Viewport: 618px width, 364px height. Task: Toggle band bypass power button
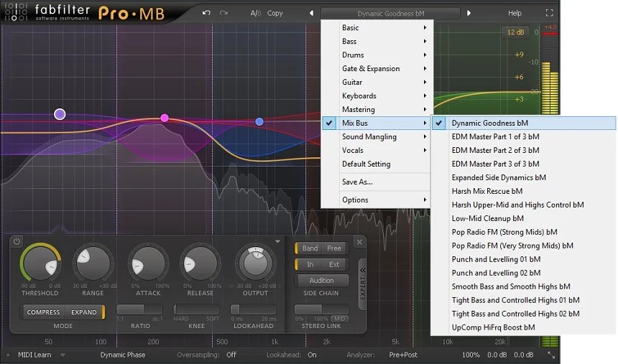pyautogui.click(x=17, y=241)
